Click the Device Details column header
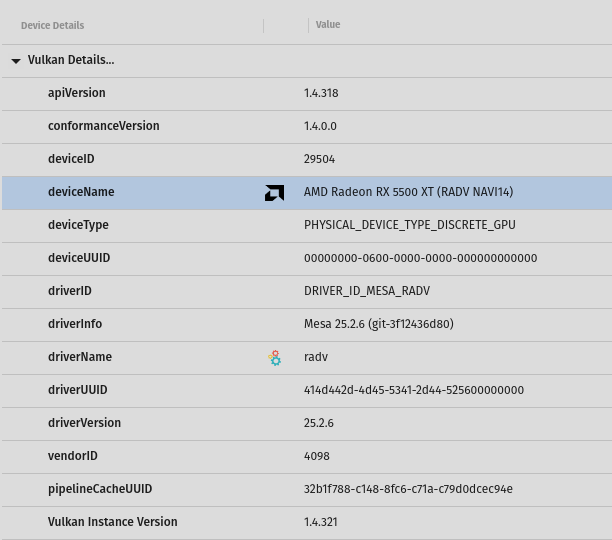This screenshot has width=612, height=540. point(52,25)
